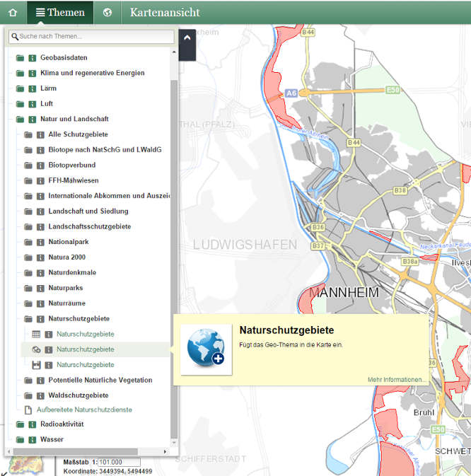Screen dimensions: 471x476
Task: Open the globe map tab
Action: 107,13
